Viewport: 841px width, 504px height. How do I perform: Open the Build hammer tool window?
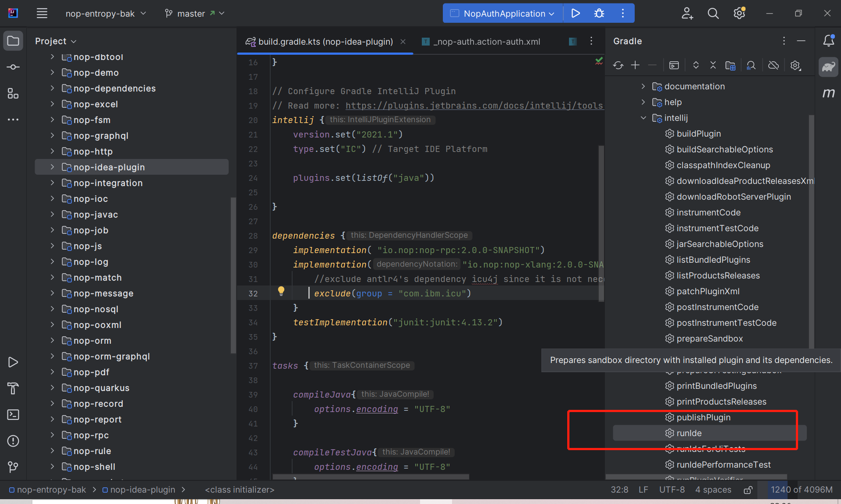(x=13, y=388)
